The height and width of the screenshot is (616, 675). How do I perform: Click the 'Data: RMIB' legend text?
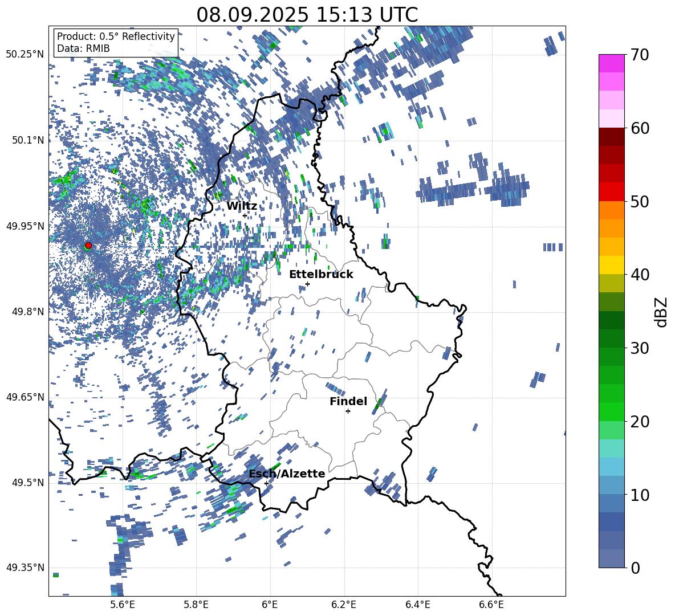(83, 48)
